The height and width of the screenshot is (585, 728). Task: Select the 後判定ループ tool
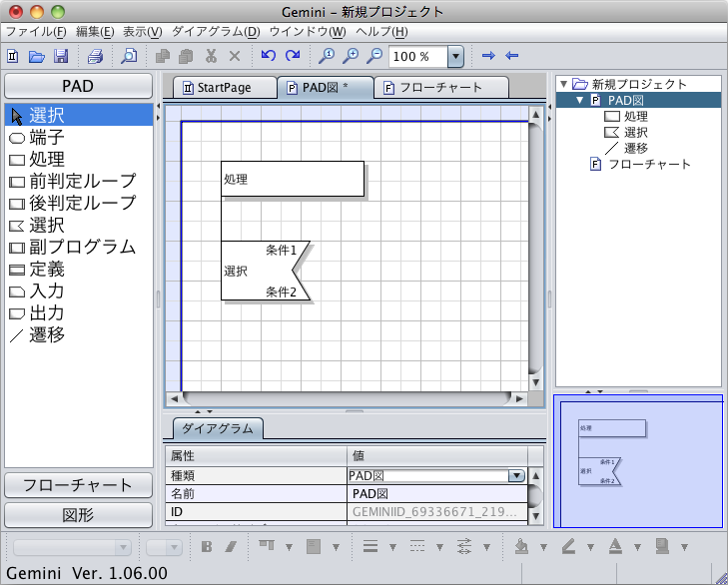click(79, 203)
